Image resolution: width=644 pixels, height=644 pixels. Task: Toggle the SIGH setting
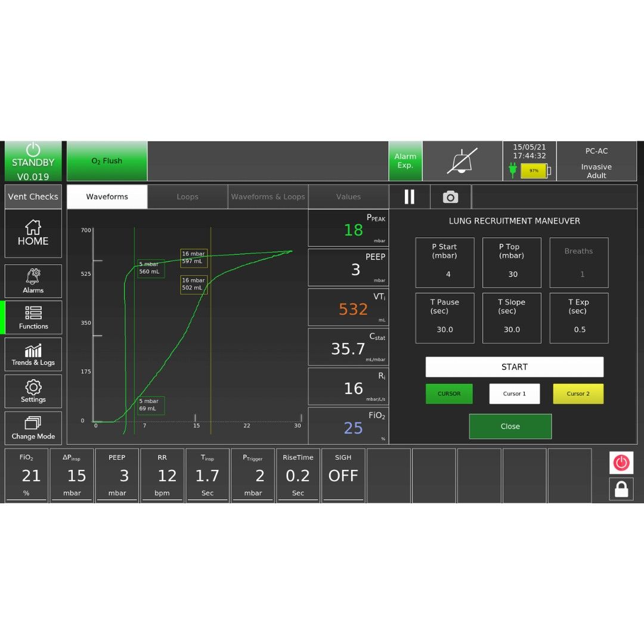coord(343,475)
